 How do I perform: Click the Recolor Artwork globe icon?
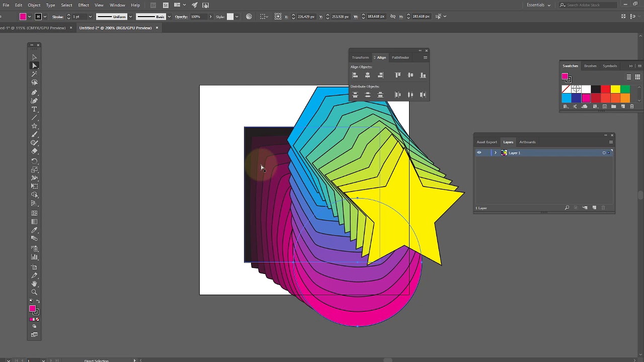pos(249,17)
